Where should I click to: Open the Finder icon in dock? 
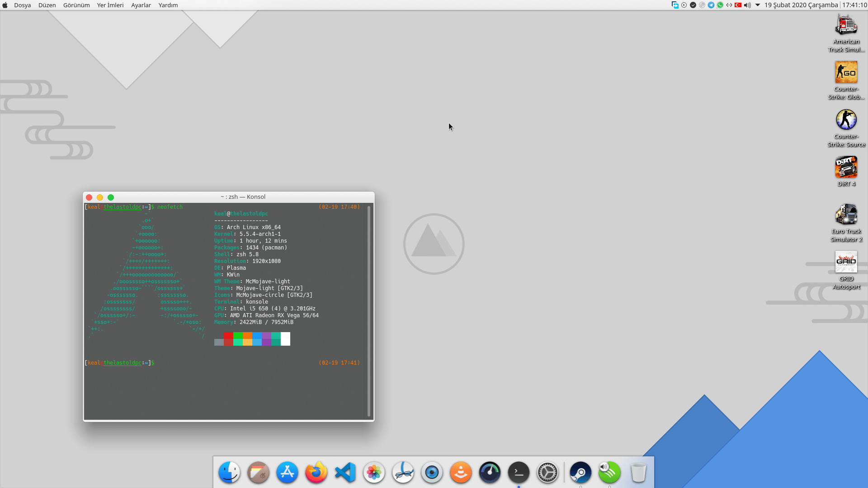(x=229, y=473)
